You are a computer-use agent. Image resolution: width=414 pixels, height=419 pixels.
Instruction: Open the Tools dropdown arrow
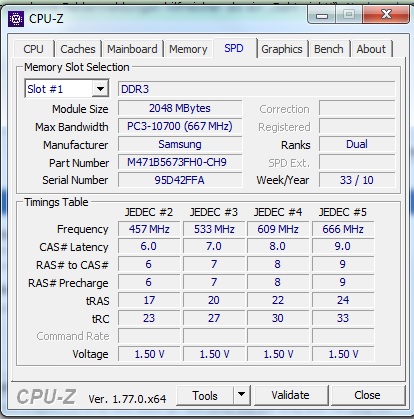click(242, 396)
